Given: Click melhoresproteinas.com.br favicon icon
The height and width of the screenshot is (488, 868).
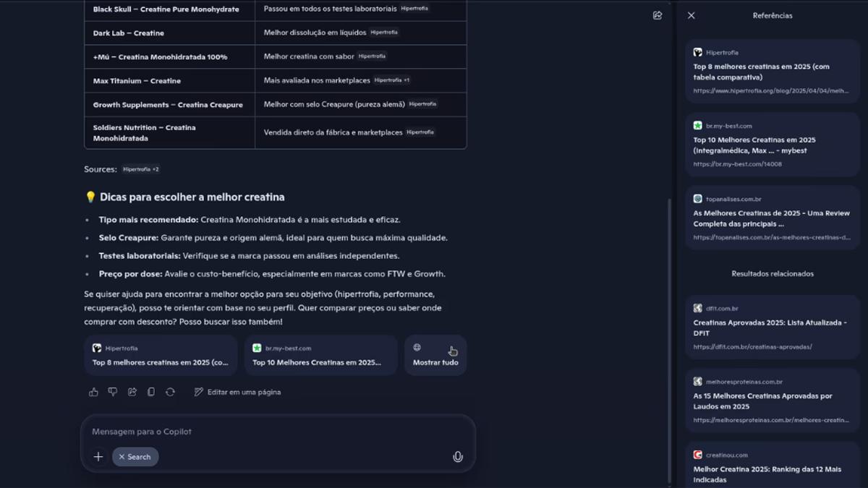Looking at the screenshot, I should [697, 381].
